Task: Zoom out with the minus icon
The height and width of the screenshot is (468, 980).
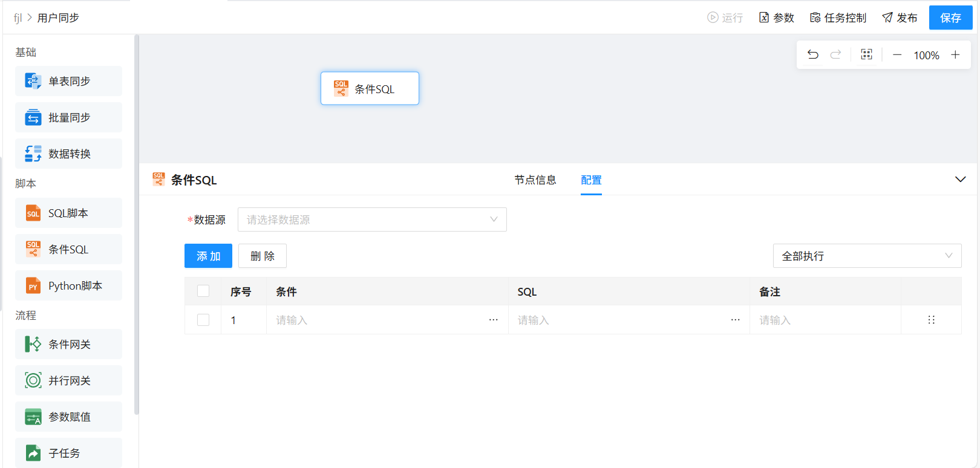Action: click(897, 55)
